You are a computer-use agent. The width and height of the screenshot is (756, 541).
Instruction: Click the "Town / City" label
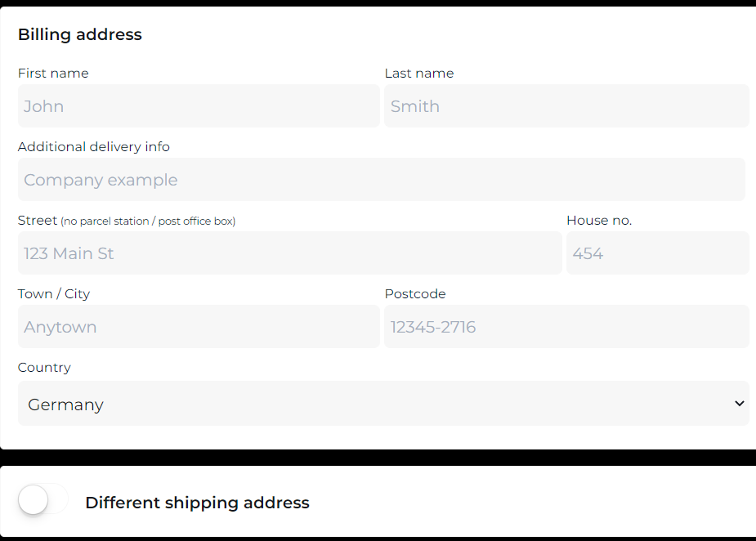click(x=54, y=294)
